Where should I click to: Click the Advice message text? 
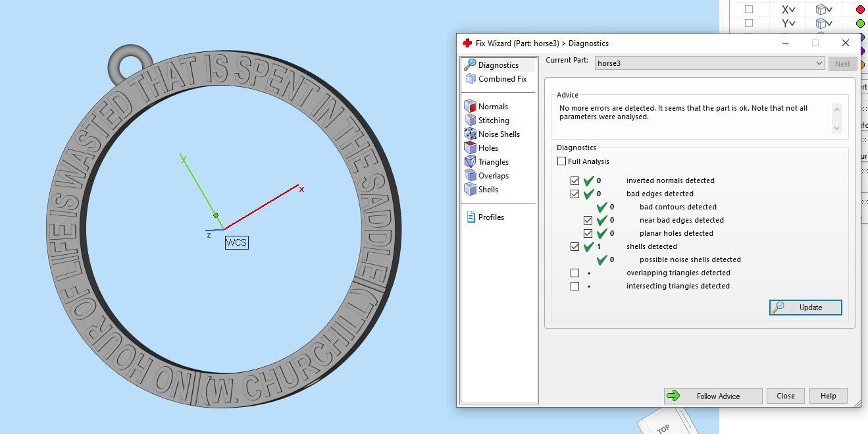click(683, 113)
